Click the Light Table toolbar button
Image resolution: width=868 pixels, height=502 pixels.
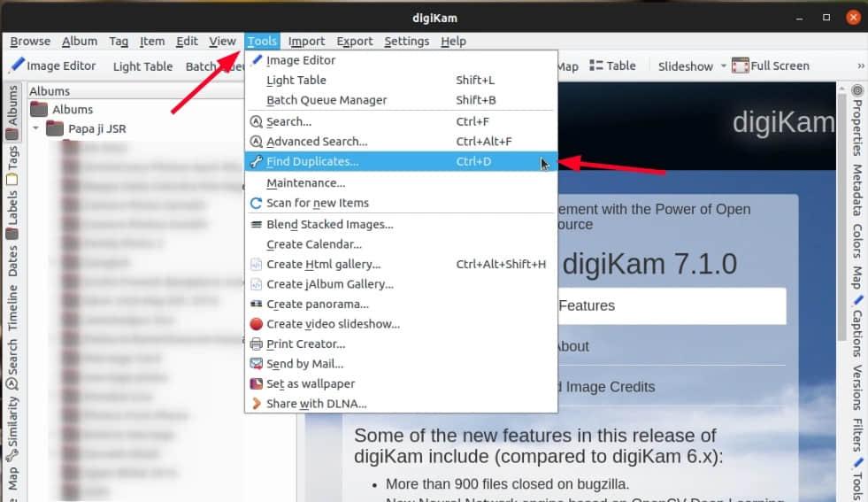pyautogui.click(x=142, y=66)
